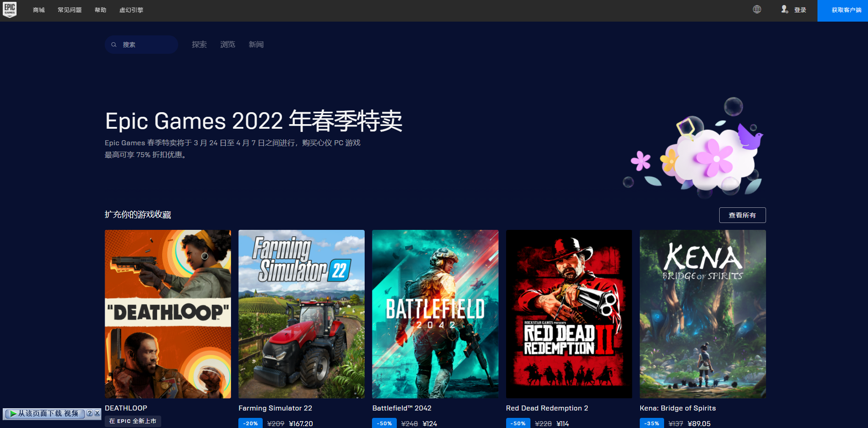Click the user login icon

(x=784, y=9)
